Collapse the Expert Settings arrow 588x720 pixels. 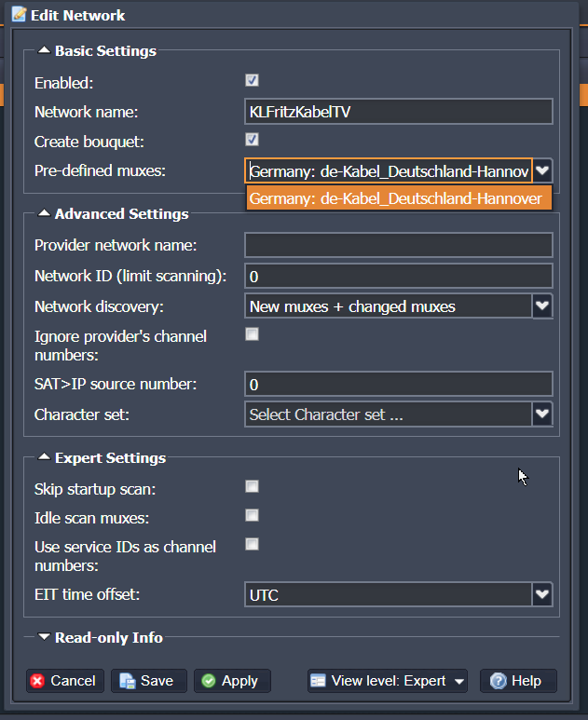pos(44,457)
